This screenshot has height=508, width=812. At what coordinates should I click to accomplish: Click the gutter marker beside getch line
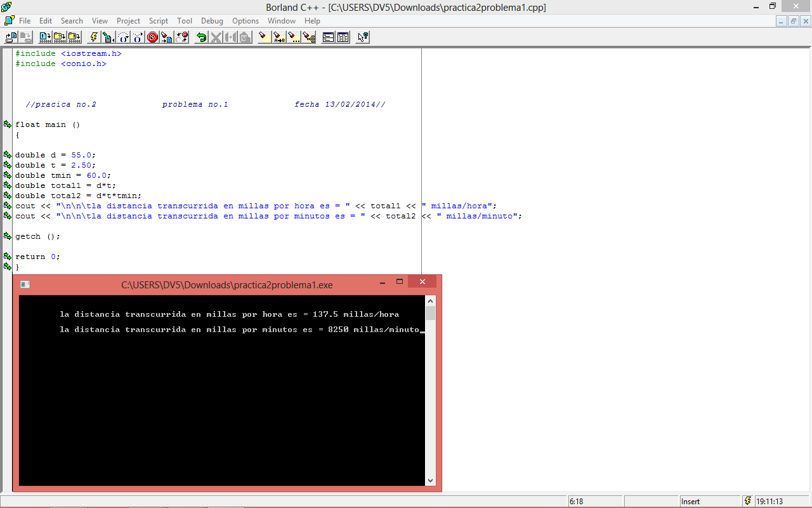point(7,236)
